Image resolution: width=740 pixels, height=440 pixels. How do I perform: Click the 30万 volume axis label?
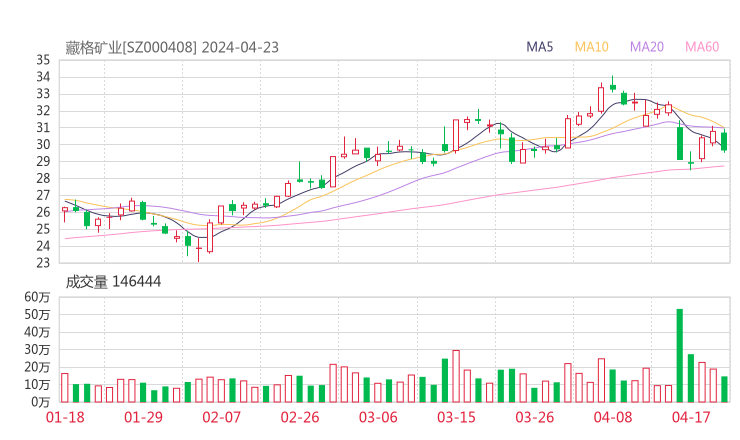pos(37,350)
